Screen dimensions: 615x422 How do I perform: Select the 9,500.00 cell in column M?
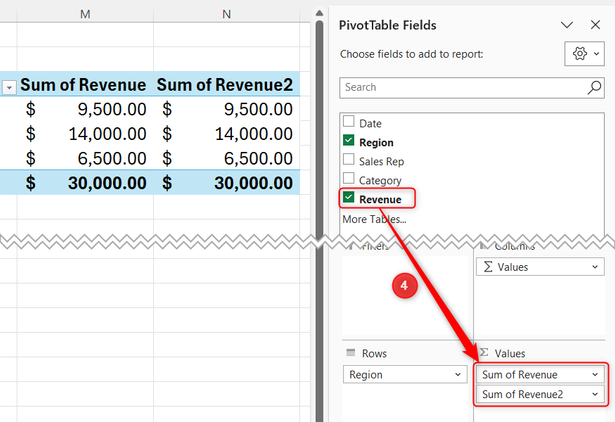point(85,109)
